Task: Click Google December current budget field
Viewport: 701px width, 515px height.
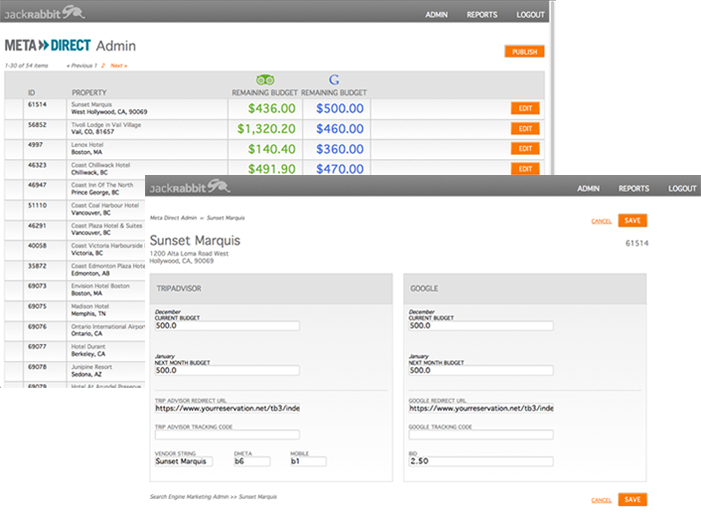Action: (x=481, y=326)
